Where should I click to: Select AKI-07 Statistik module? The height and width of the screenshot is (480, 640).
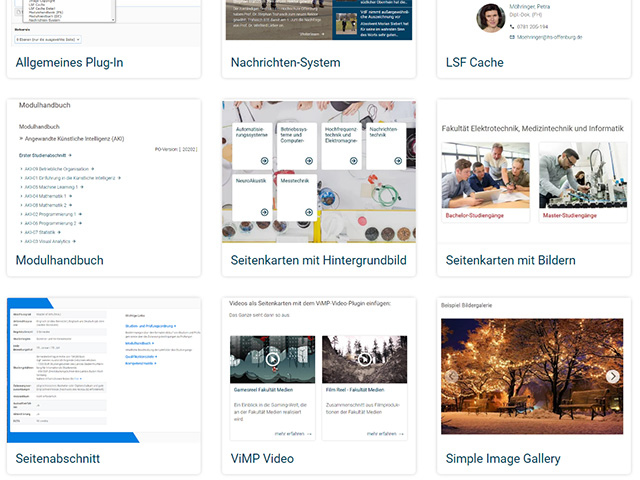(42, 232)
